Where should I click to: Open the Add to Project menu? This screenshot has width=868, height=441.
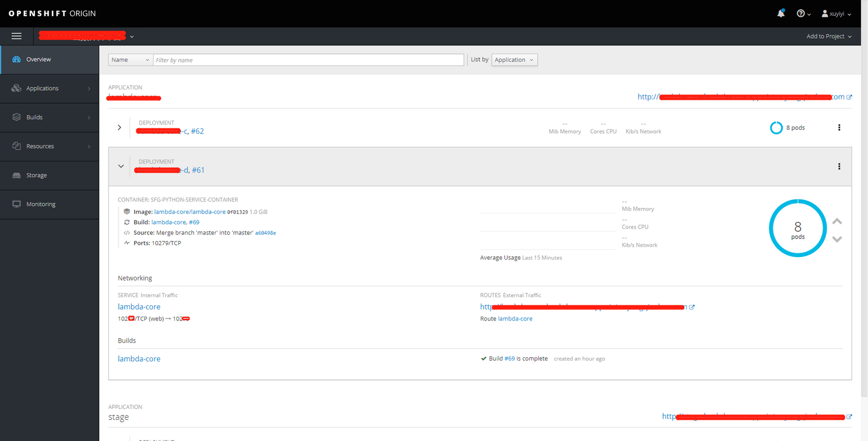coord(828,36)
